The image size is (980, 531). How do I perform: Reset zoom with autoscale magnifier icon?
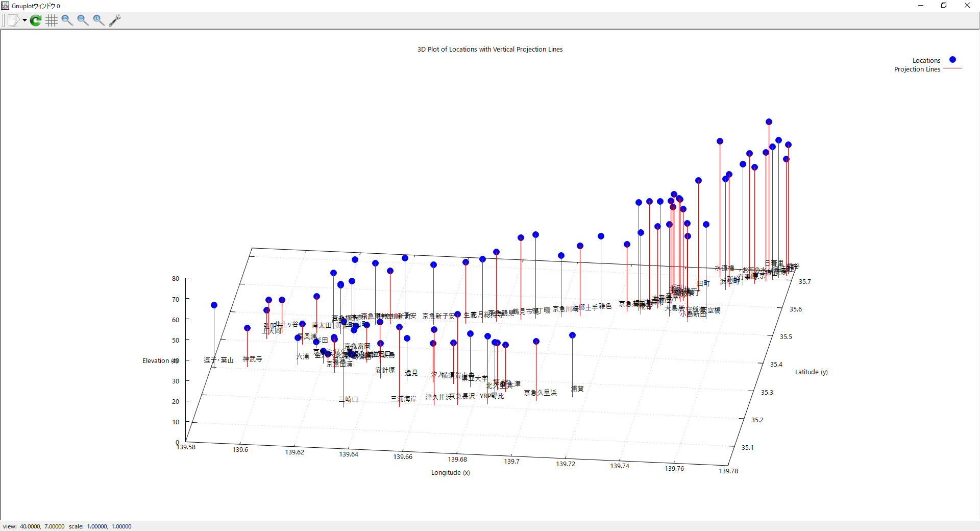pos(99,20)
